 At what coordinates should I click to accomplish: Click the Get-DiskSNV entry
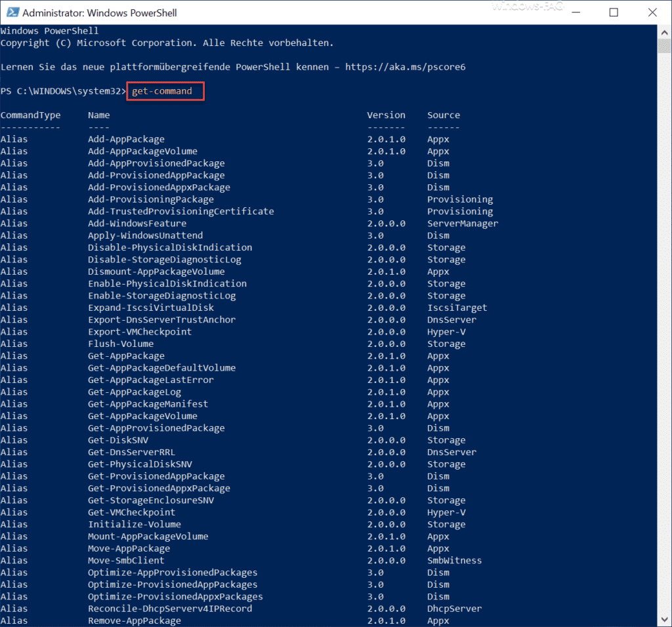pos(118,440)
